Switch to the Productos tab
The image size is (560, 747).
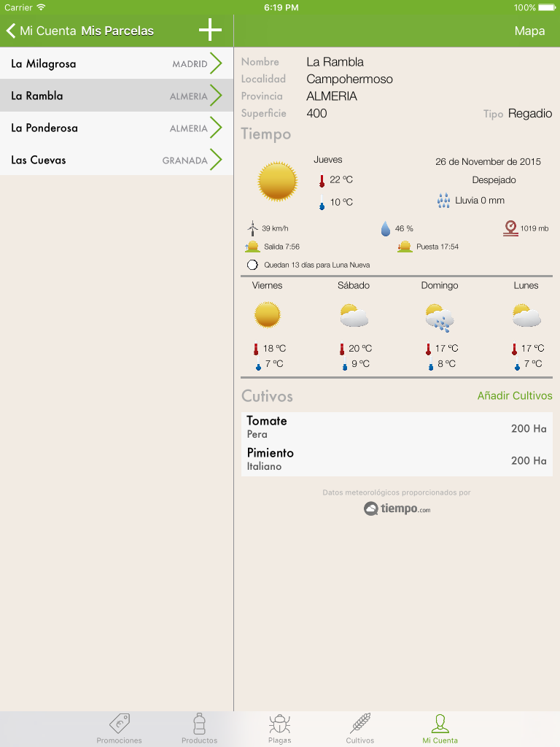click(x=200, y=729)
